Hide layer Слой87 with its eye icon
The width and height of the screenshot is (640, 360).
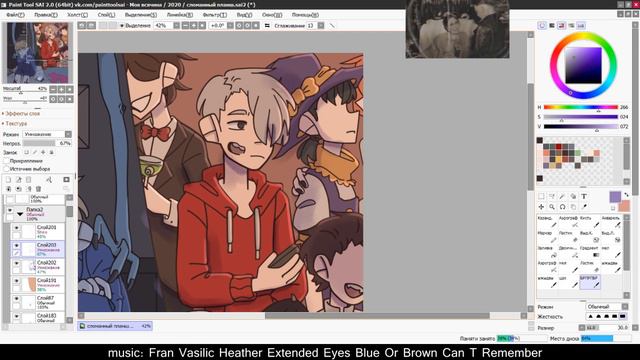click(x=16, y=299)
